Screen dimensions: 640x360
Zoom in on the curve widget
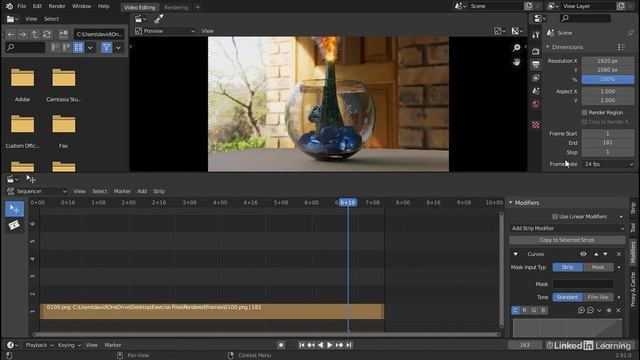click(581, 311)
